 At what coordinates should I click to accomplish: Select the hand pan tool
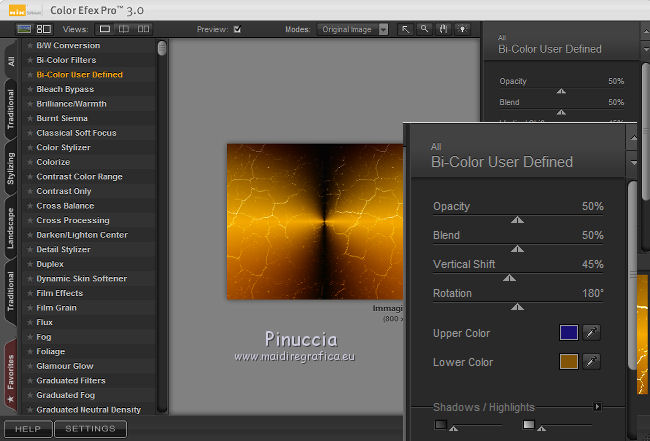point(443,30)
